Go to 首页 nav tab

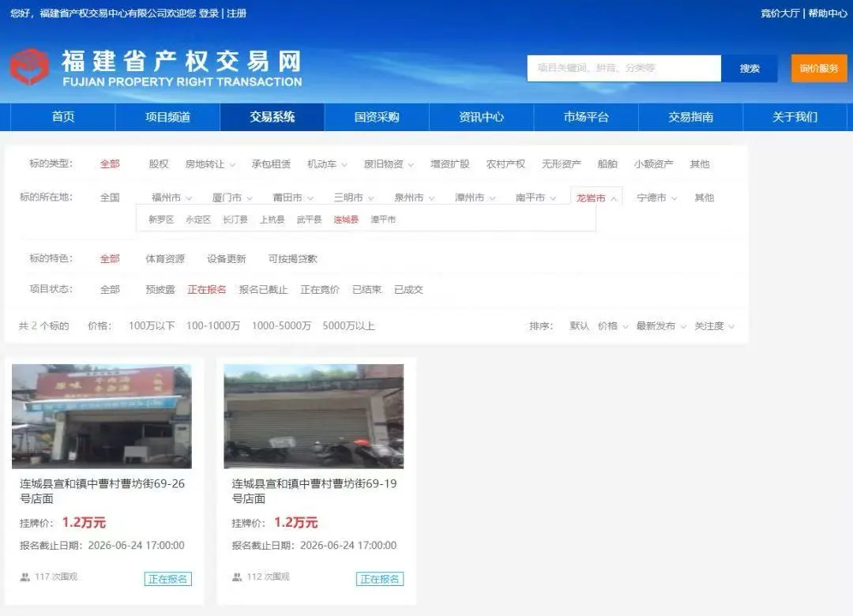63,116
